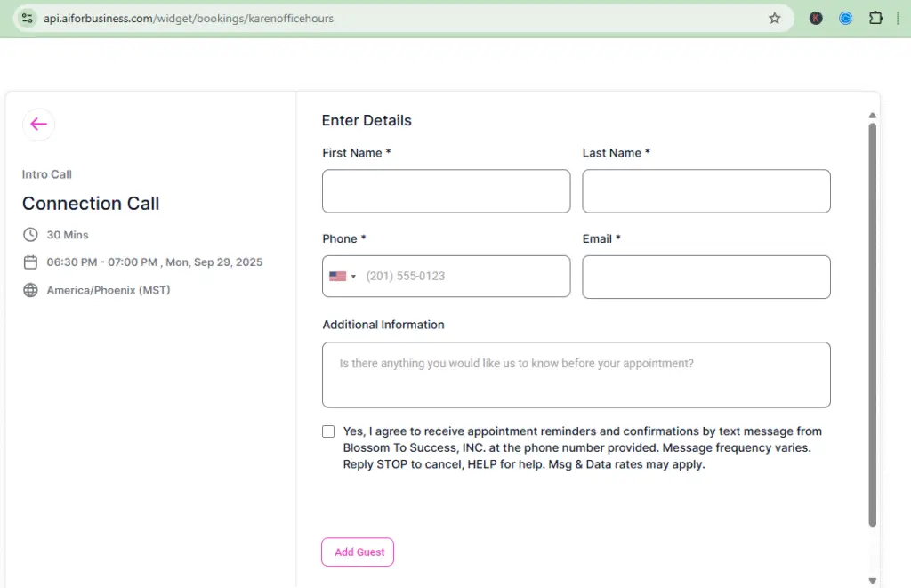Check the text message reminders consent checkbox
Screen dimensions: 911x588
click(x=328, y=431)
